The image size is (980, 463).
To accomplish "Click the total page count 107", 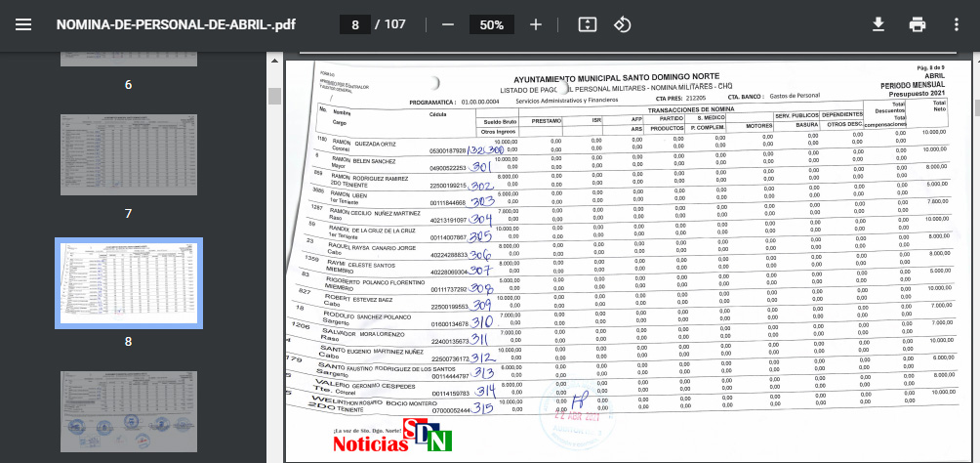I will pyautogui.click(x=394, y=24).
